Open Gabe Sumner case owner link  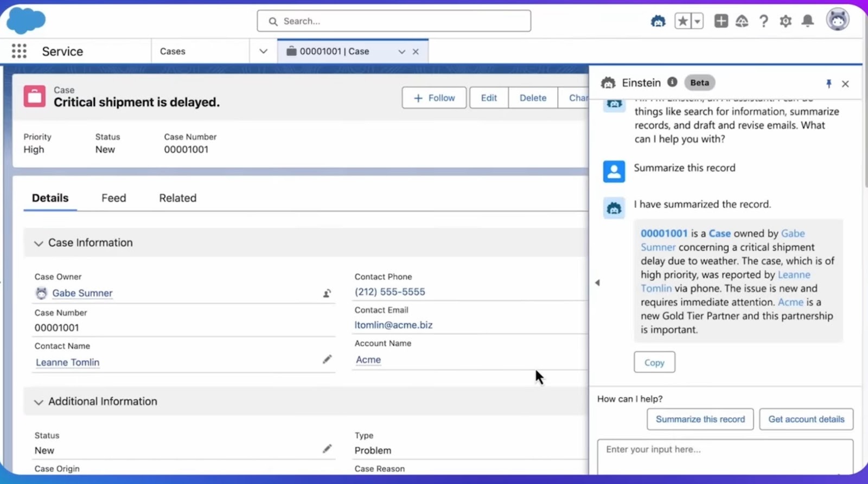pos(82,293)
